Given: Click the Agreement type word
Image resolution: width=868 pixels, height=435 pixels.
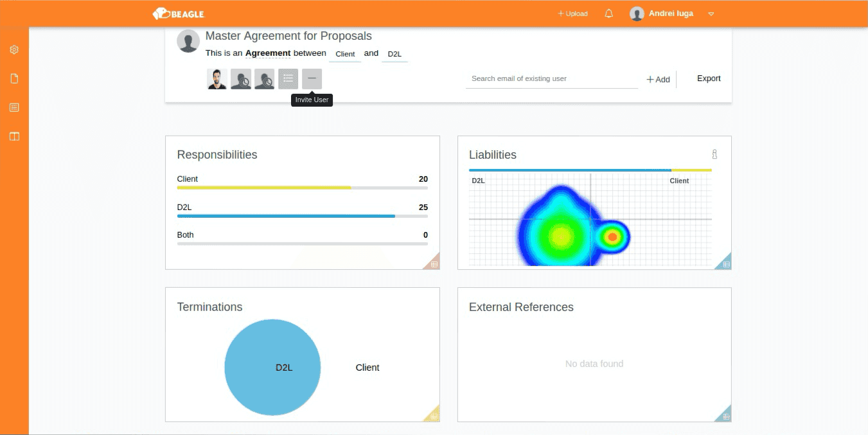Looking at the screenshot, I should click(268, 53).
